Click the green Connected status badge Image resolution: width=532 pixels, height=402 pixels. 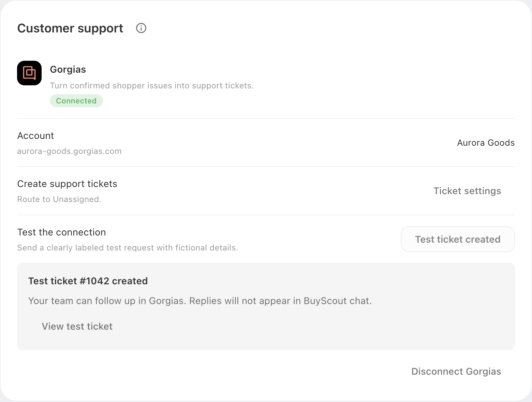[x=76, y=101]
